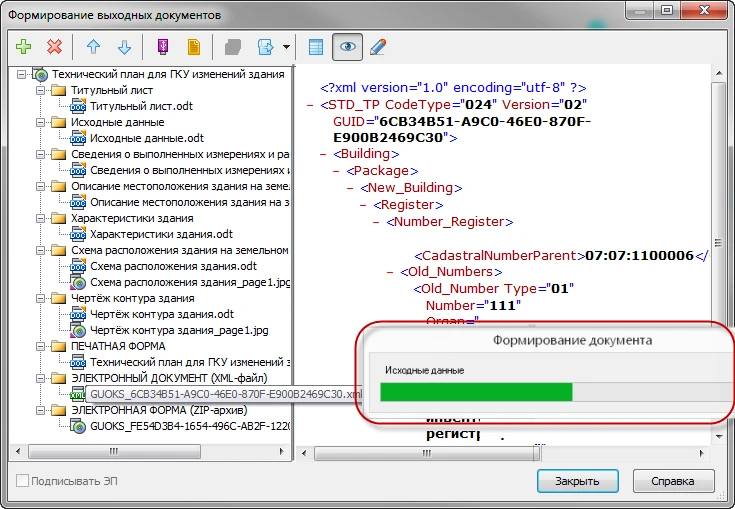The width and height of the screenshot is (735, 509).
Task: Click the purple USB device icon
Action: 163,47
